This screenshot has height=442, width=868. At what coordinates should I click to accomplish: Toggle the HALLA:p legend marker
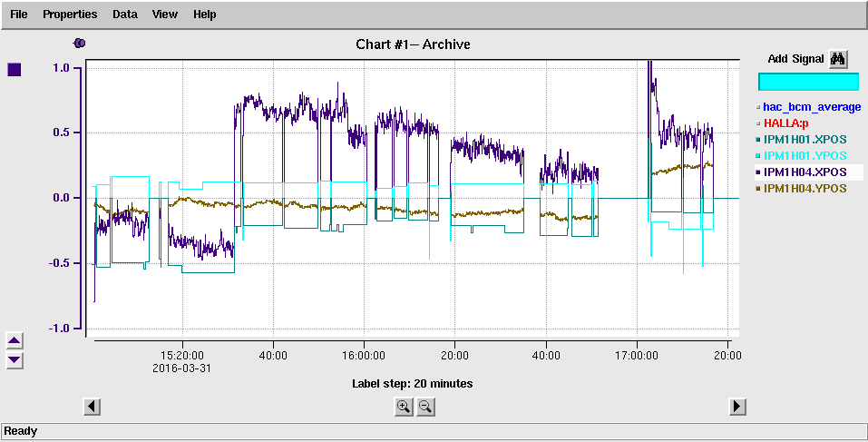point(758,123)
